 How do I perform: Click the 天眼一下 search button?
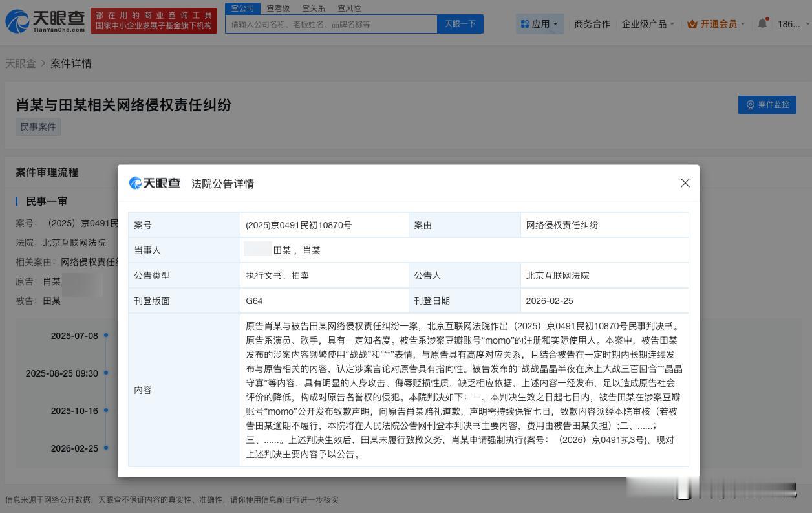click(x=460, y=23)
